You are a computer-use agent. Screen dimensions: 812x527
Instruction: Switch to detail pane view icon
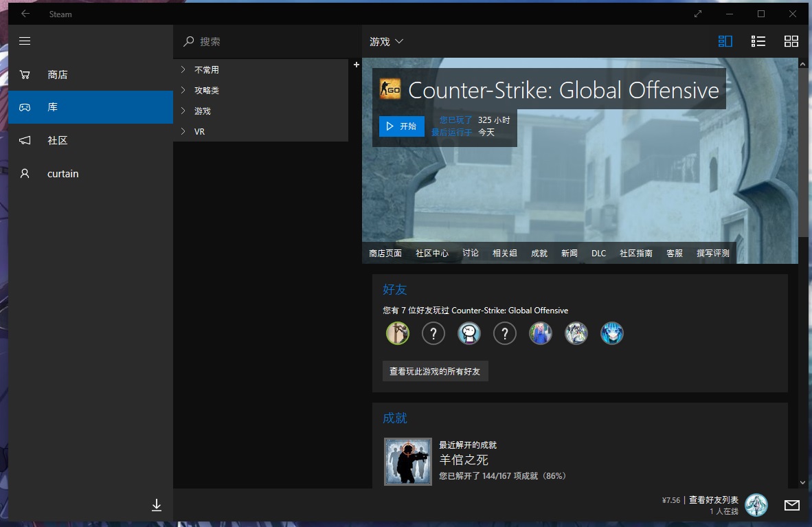click(725, 41)
